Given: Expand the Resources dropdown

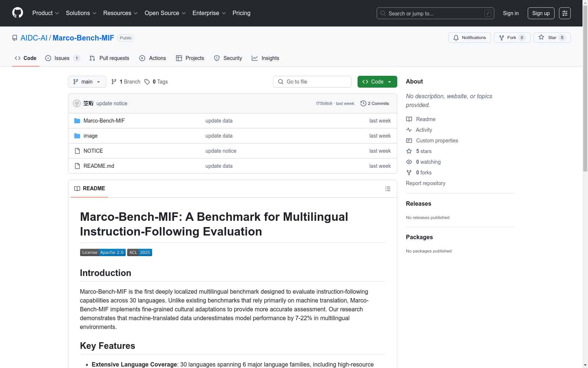Looking at the screenshot, I should coord(121,13).
